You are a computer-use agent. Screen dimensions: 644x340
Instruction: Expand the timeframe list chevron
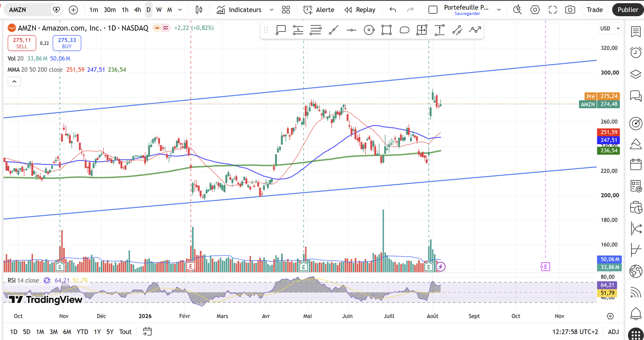pyautogui.click(x=180, y=10)
